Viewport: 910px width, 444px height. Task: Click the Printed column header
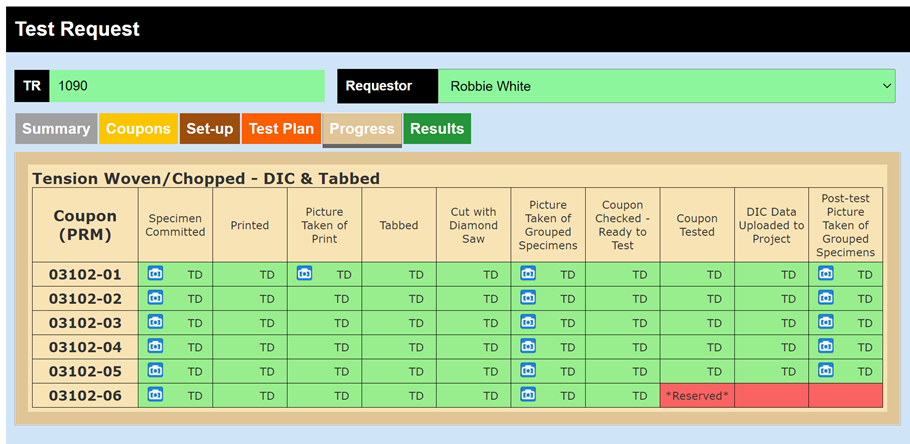tap(250, 225)
